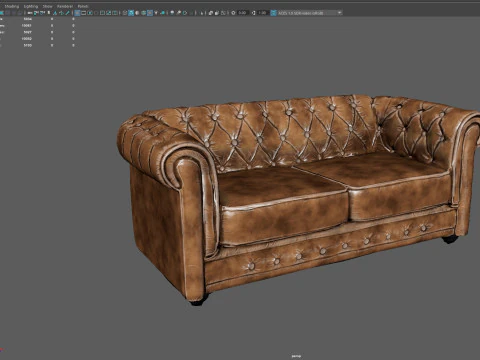Click the HUD value 5195

(28, 45)
